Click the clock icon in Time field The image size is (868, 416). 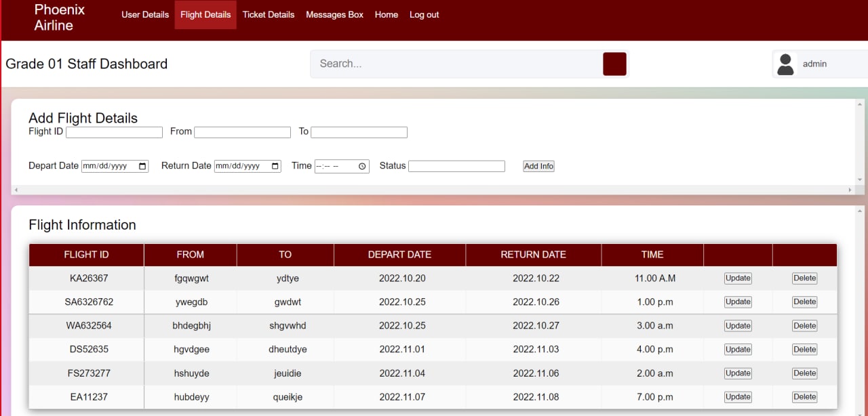[x=362, y=166]
